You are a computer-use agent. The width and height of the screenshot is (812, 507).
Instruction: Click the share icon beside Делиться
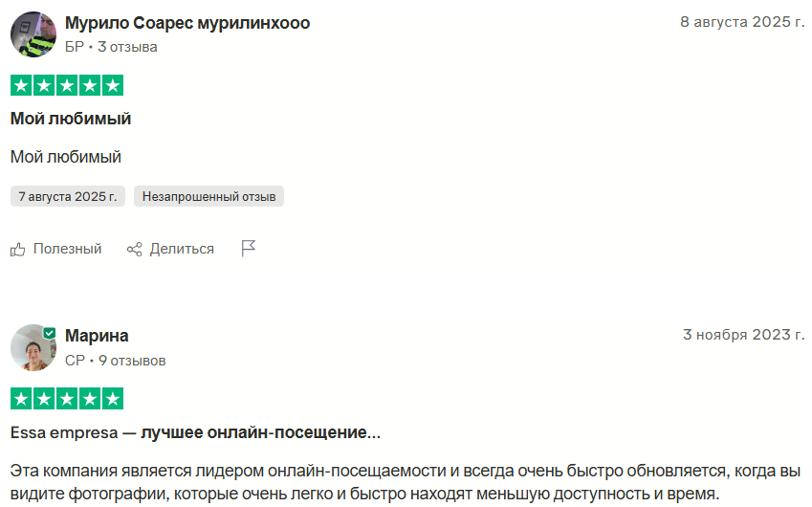pos(135,249)
